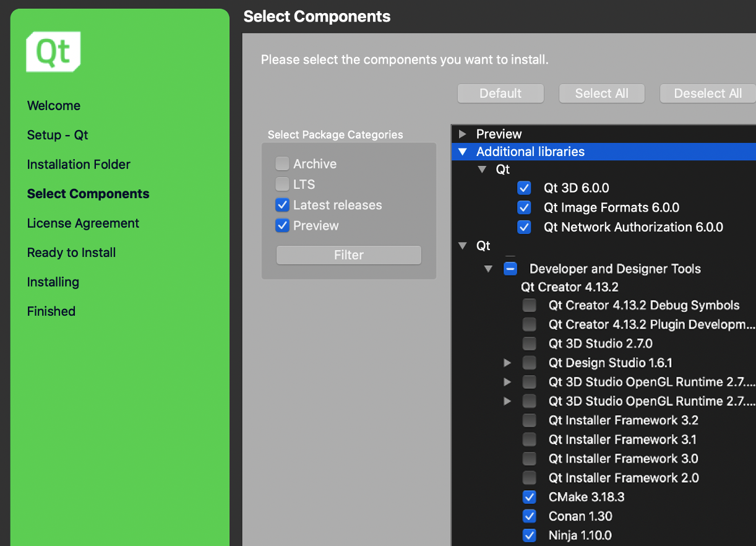Enable the LTS category checkbox
Screen dimensions: 756x546
(x=282, y=184)
